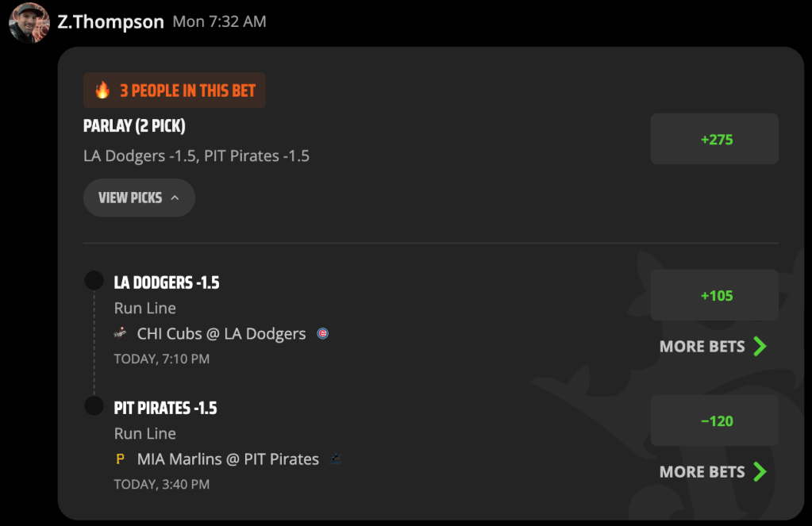
Task: Open MORE BETS for Cubs at Dodgers
Action: tap(713, 347)
